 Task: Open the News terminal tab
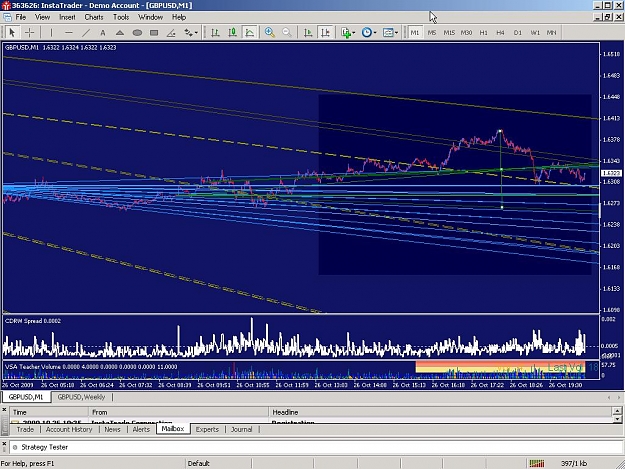(112, 429)
